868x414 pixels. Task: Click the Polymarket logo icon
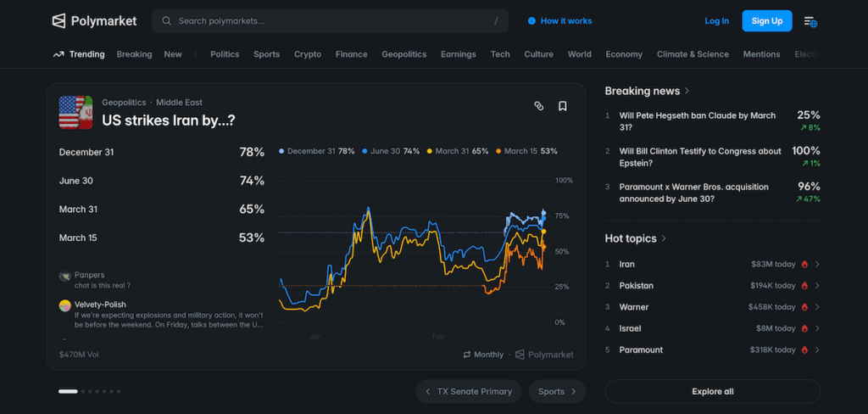[x=58, y=21]
